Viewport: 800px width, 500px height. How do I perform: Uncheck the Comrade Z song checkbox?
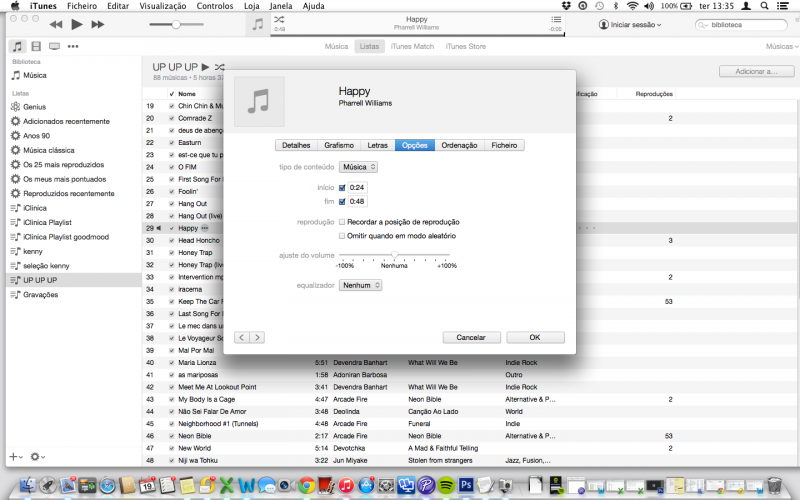[171, 118]
